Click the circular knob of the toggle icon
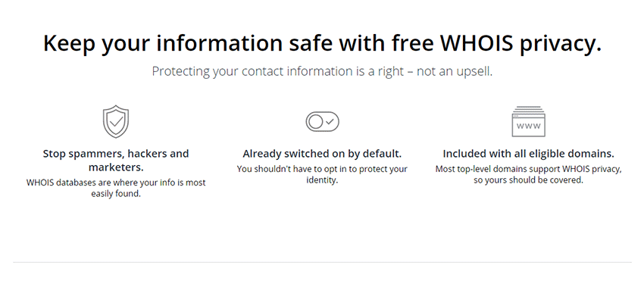The height and width of the screenshot is (303, 644). (x=314, y=121)
